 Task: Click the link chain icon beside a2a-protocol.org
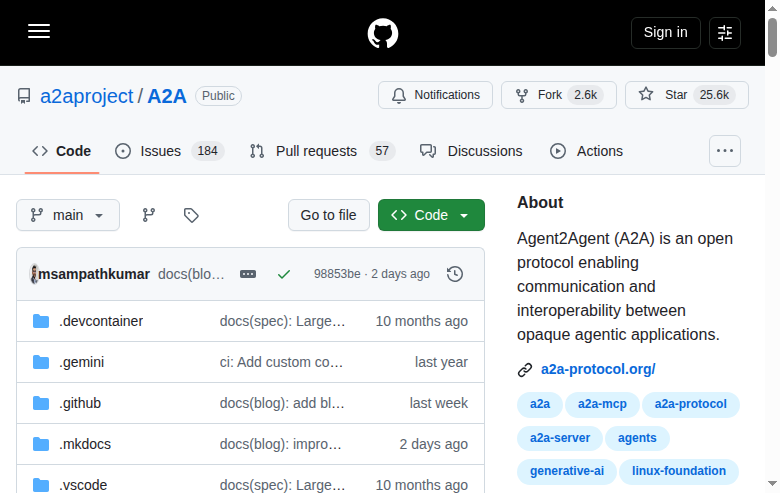[525, 370]
